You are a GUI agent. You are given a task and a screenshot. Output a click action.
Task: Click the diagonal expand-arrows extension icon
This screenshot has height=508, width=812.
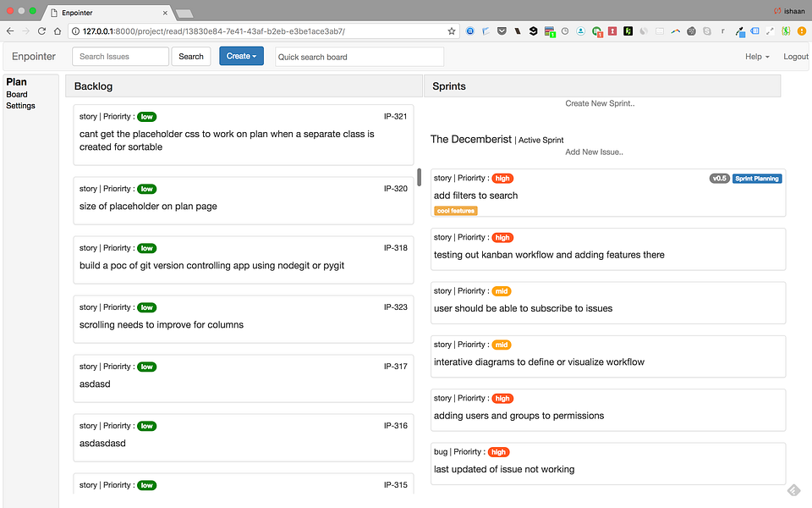click(770, 31)
